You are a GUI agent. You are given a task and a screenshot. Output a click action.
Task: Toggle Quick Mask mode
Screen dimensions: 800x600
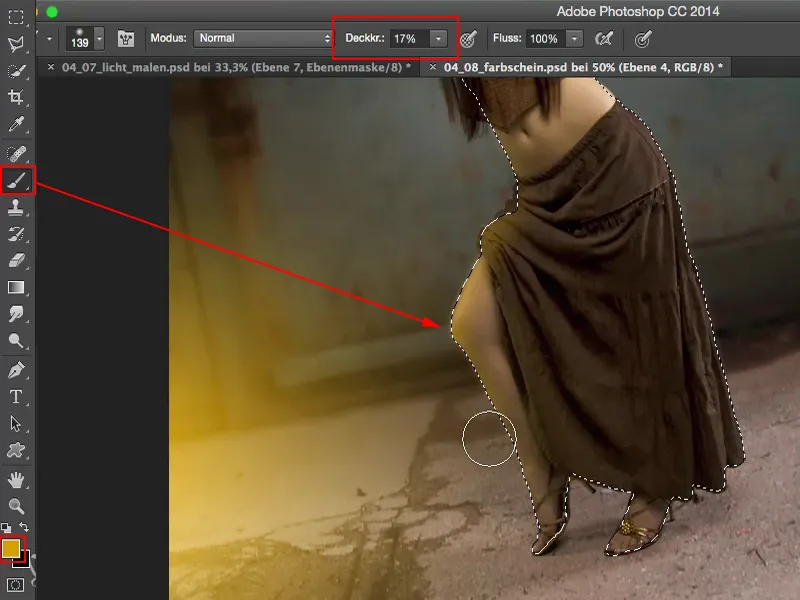(15, 585)
